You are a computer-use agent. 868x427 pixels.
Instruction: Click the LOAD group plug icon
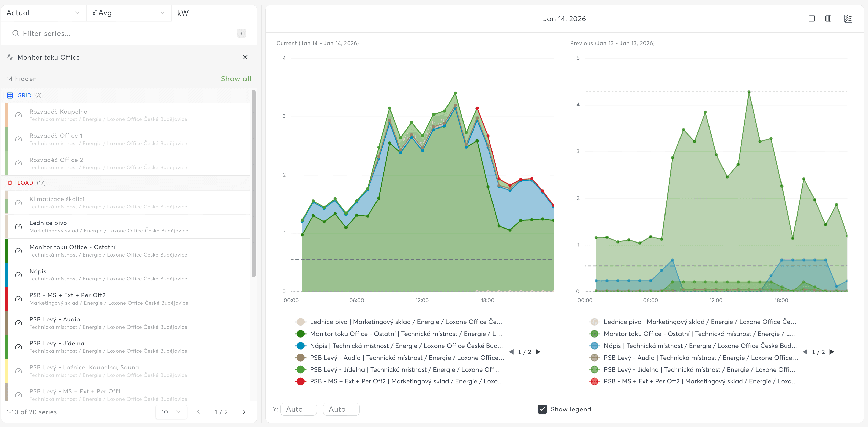[x=10, y=183]
